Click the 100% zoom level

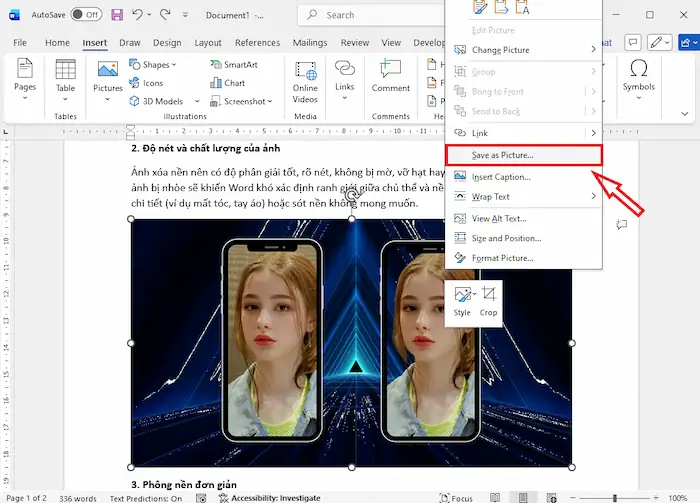point(678,498)
